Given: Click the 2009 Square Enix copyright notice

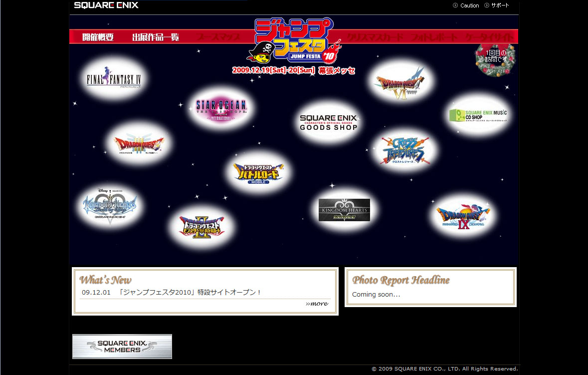Looking at the screenshot, I should (445, 369).
